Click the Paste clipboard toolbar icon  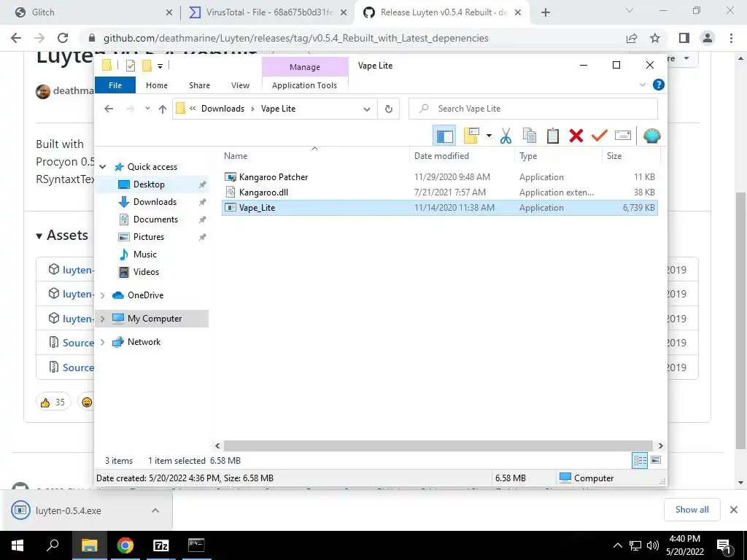[x=553, y=136]
